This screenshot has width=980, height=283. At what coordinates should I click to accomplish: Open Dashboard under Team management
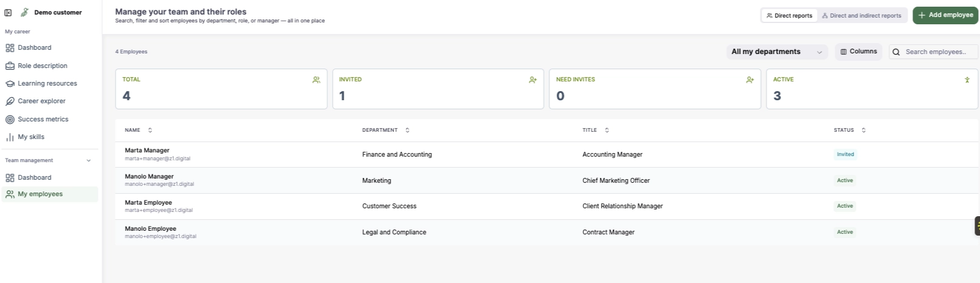tap(35, 177)
